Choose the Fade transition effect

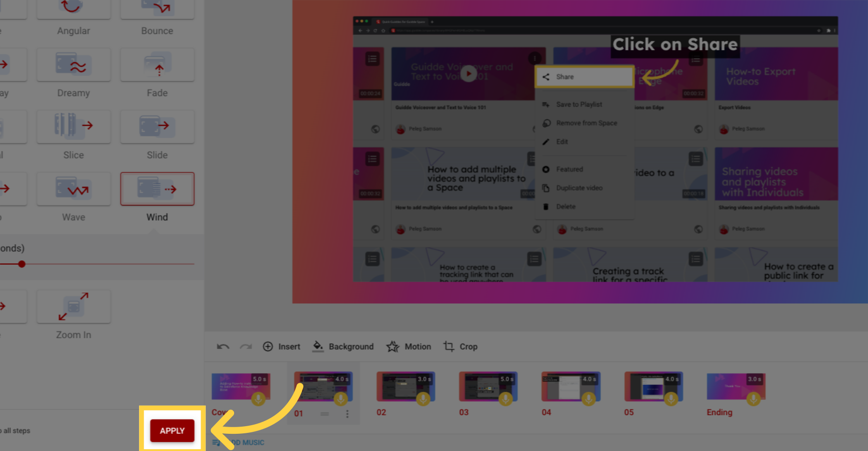tap(157, 65)
